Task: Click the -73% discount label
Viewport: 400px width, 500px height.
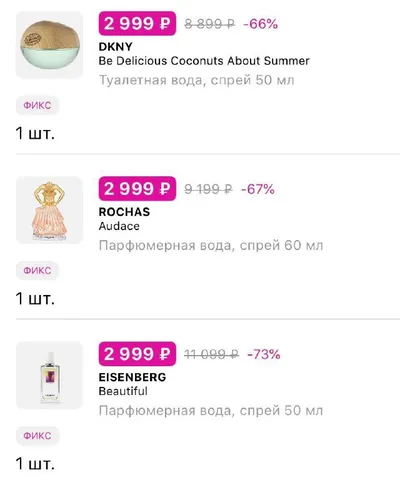Action: (x=263, y=354)
